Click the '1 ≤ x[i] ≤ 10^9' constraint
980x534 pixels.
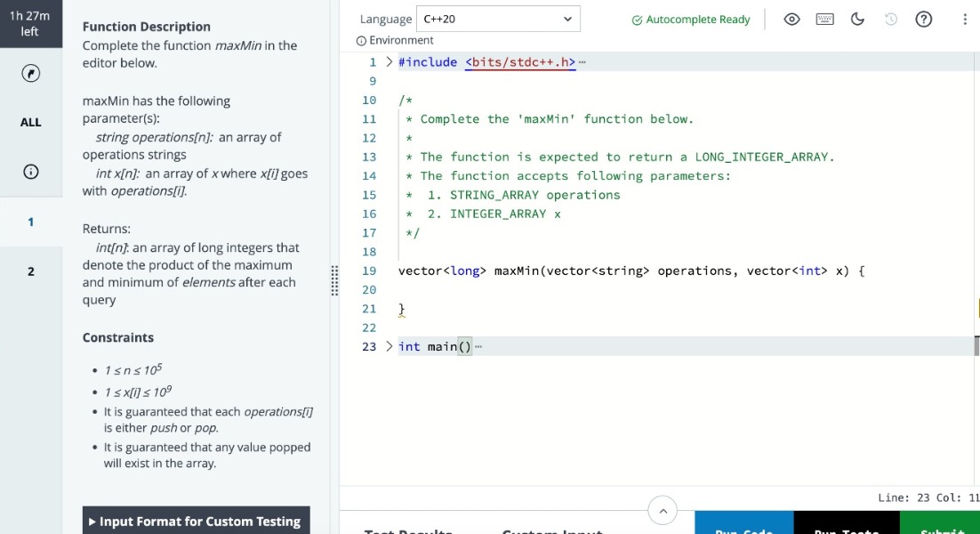[138, 392]
